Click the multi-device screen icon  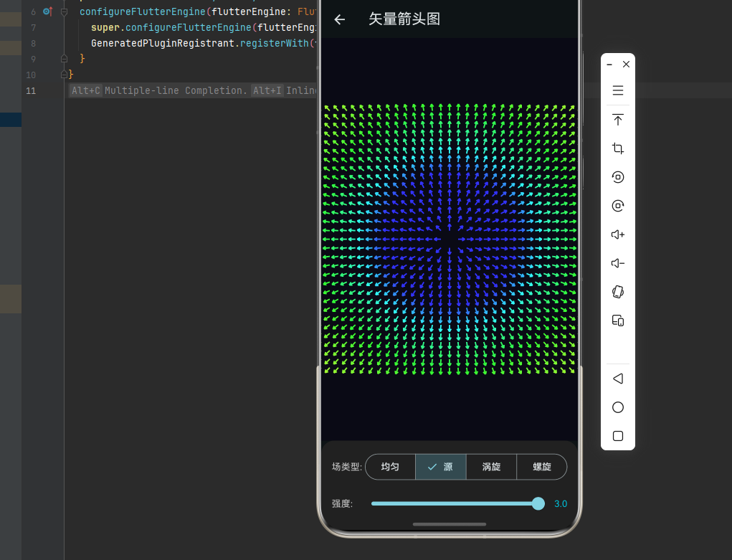(x=617, y=321)
